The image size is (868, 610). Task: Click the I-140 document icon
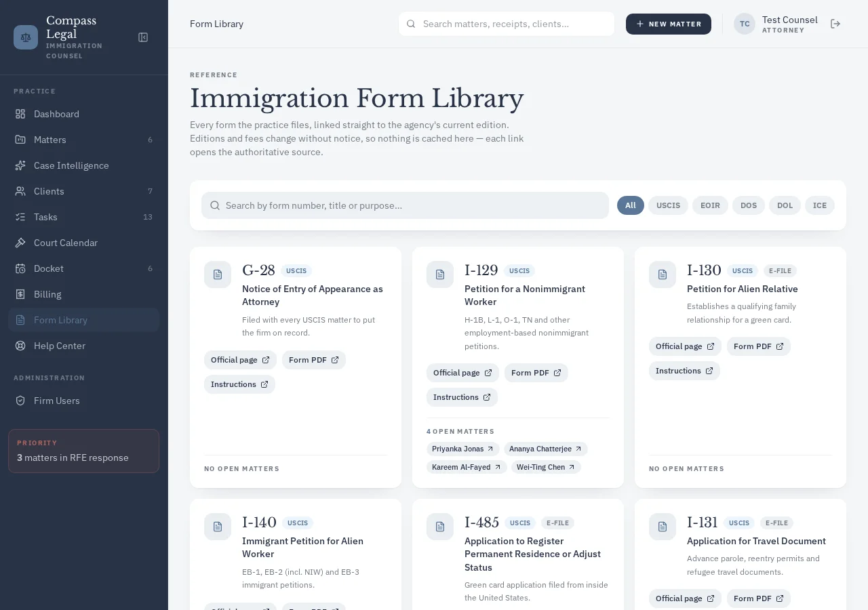point(218,527)
